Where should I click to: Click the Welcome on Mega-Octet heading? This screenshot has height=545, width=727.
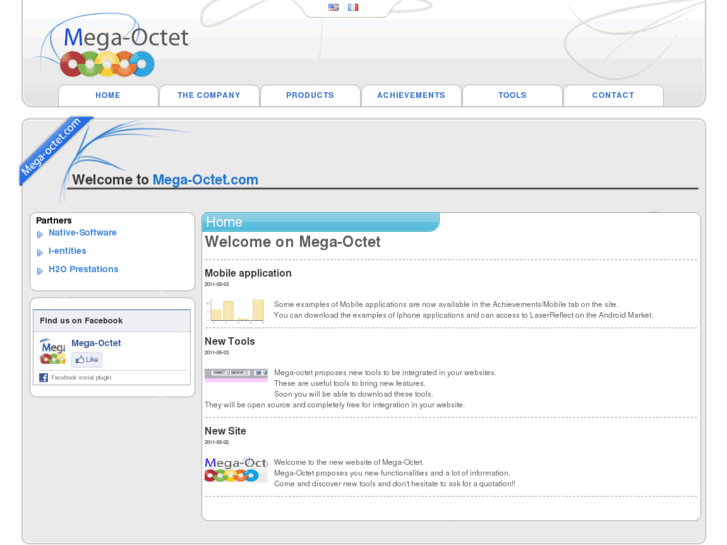point(293,242)
